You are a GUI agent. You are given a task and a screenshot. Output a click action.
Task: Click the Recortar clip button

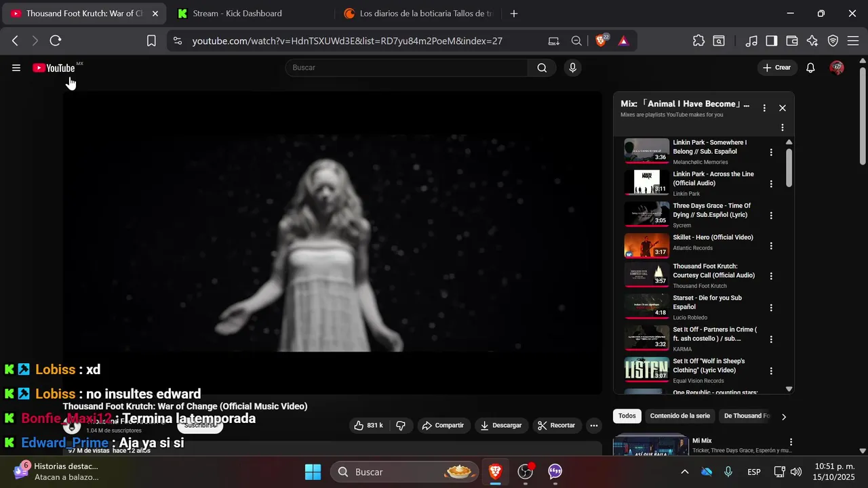coord(556,426)
